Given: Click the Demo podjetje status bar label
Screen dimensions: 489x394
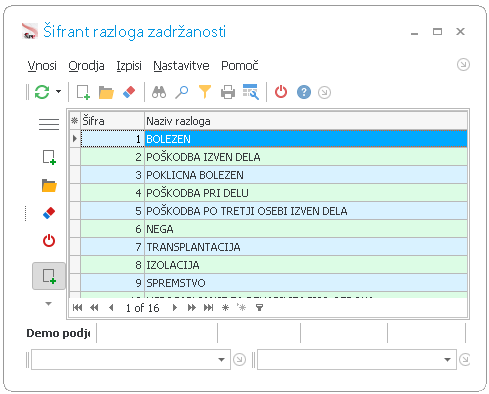Looking at the screenshot, I should [59, 333].
